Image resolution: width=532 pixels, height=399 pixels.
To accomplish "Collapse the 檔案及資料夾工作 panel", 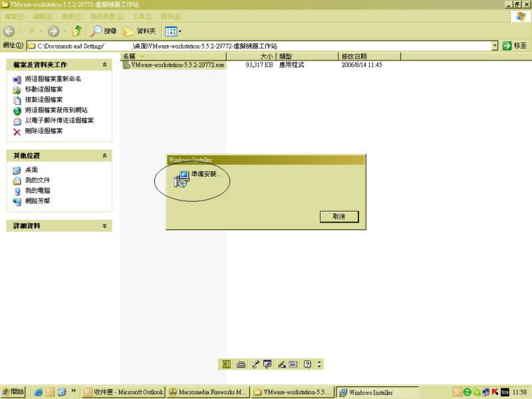I will click(104, 65).
